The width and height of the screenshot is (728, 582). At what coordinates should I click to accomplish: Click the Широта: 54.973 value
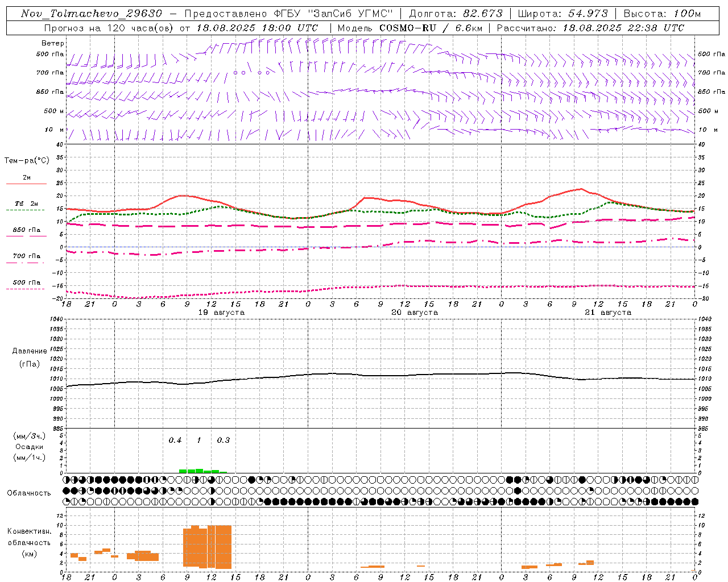562,14
